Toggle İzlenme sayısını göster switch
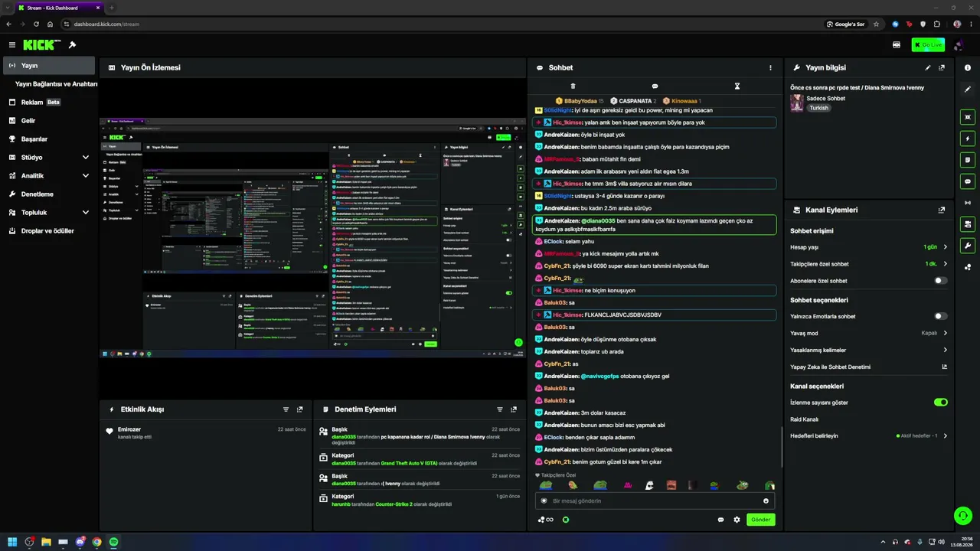 click(941, 402)
